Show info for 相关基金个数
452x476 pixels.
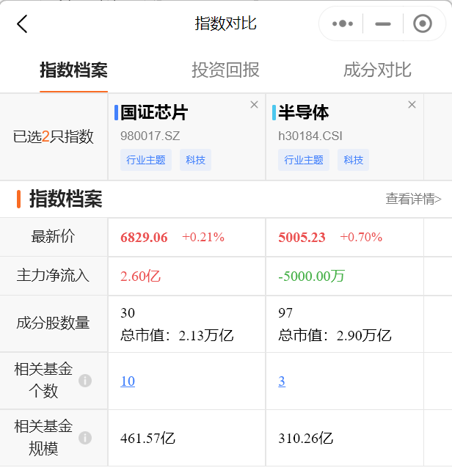pos(85,381)
